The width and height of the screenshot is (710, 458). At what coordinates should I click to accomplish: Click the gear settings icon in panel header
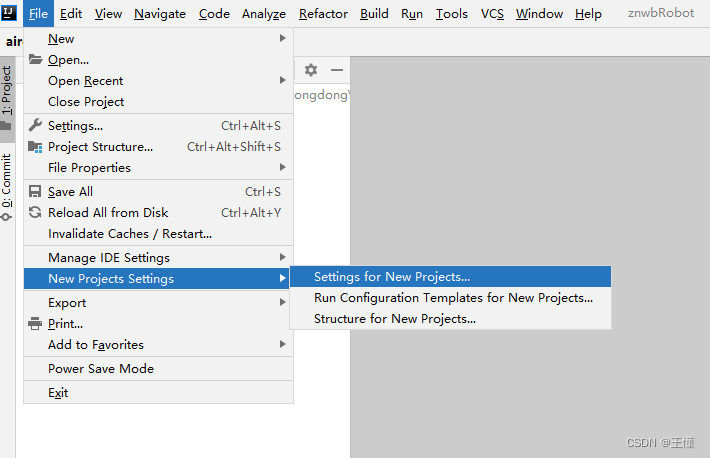click(x=311, y=70)
